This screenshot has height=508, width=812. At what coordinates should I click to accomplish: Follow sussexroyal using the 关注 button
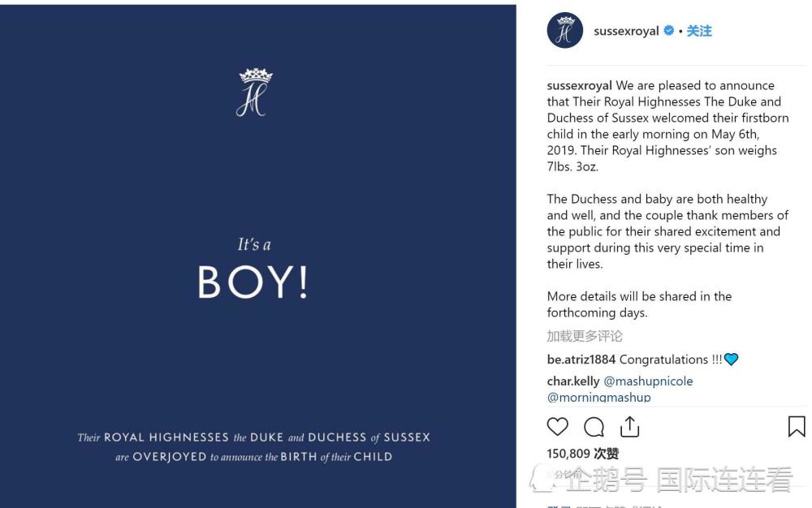(699, 31)
